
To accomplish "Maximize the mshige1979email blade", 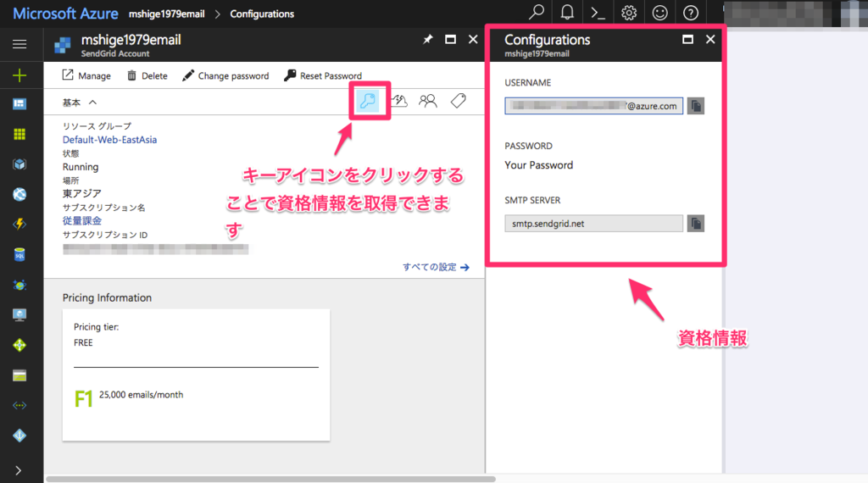I will click(x=451, y=39).
